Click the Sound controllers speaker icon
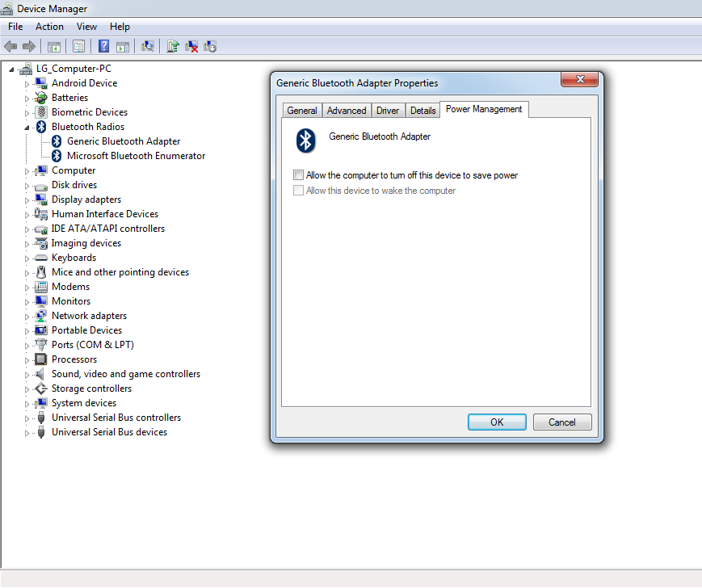The image size is (702, 588). click(40, 374)
